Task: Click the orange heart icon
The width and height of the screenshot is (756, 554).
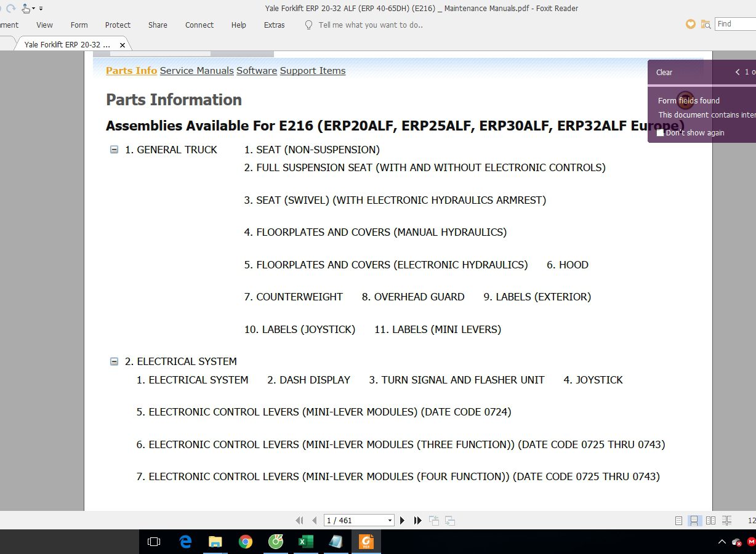Action: (691, 24)
